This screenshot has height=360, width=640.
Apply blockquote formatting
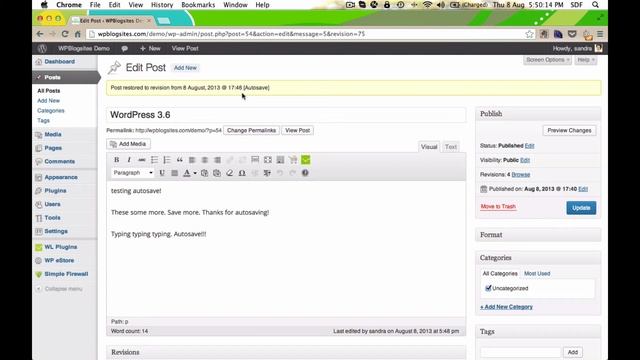pyautogui.click(x=180, y=160)
